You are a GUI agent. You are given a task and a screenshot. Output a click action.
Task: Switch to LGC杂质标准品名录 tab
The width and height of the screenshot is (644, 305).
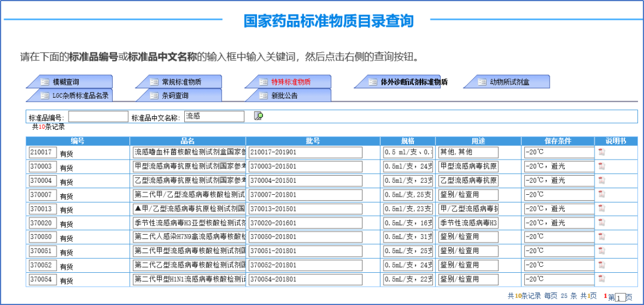[69, 95]
